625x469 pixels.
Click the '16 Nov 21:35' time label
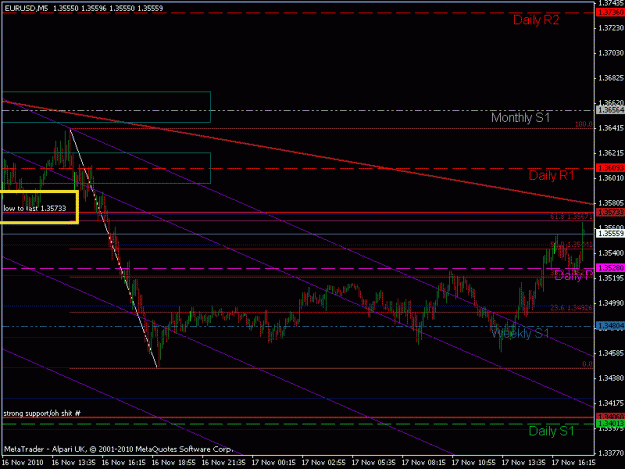[x=224, y=463]
